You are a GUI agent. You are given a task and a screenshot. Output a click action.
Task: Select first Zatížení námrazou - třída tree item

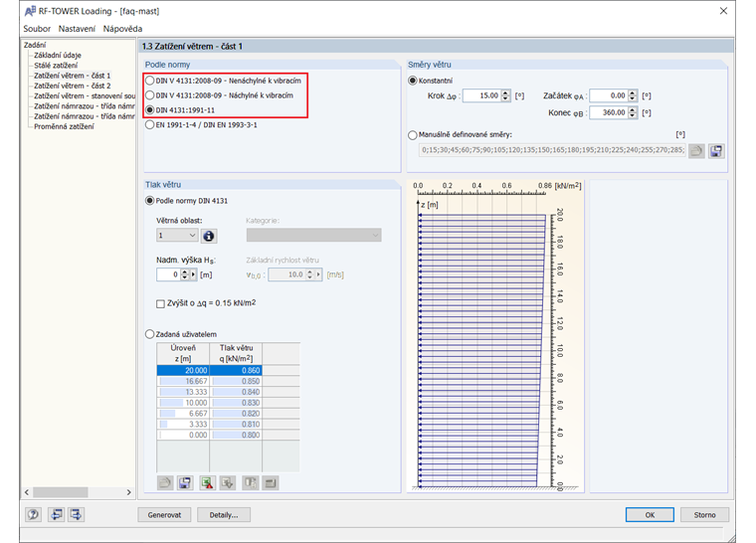(x=85, y=106)
